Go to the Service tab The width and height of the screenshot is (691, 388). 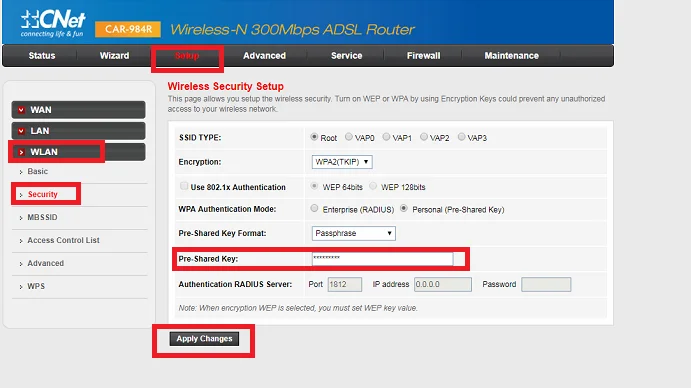point(347,56)
